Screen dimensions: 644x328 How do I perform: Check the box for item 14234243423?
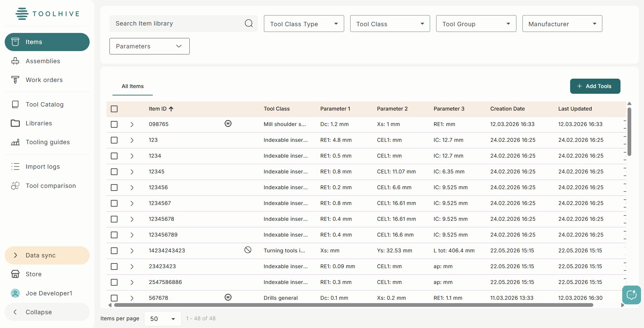[114, 251]
